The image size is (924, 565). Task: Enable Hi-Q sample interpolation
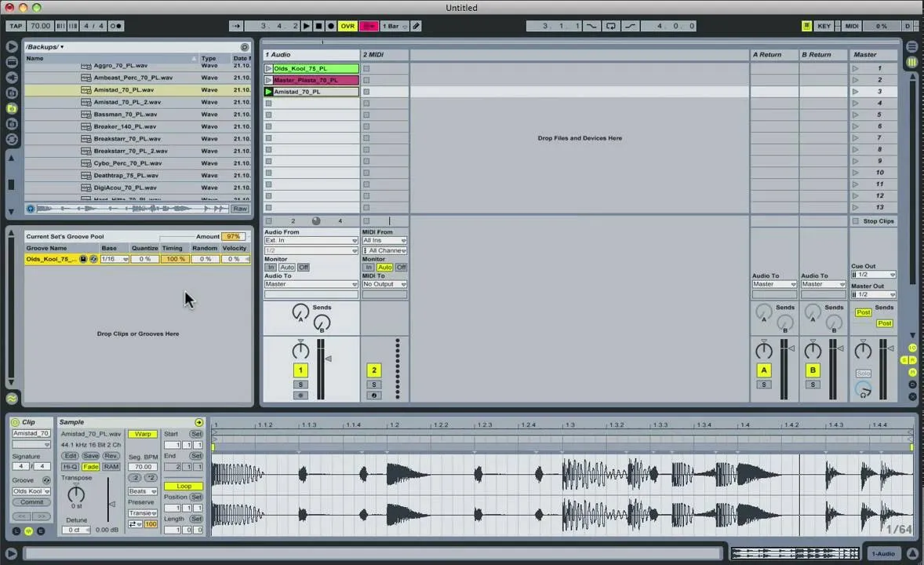pos(70,466)
